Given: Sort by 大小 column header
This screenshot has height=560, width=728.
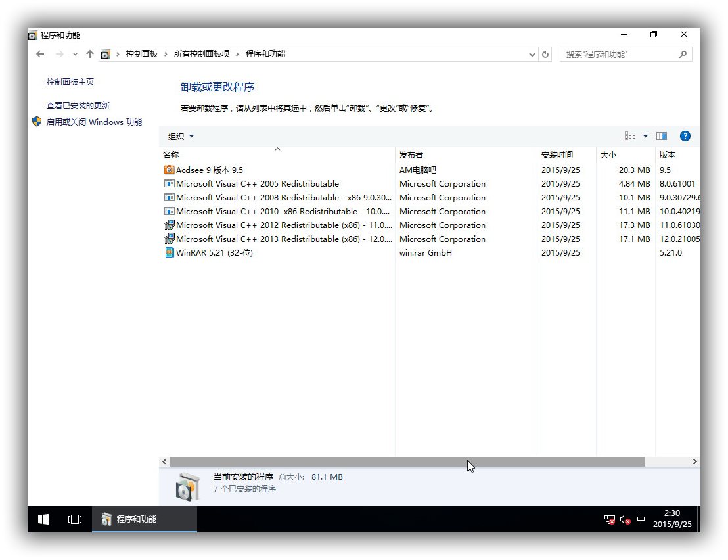Looking at the screenshot, I should coord(626,154).
